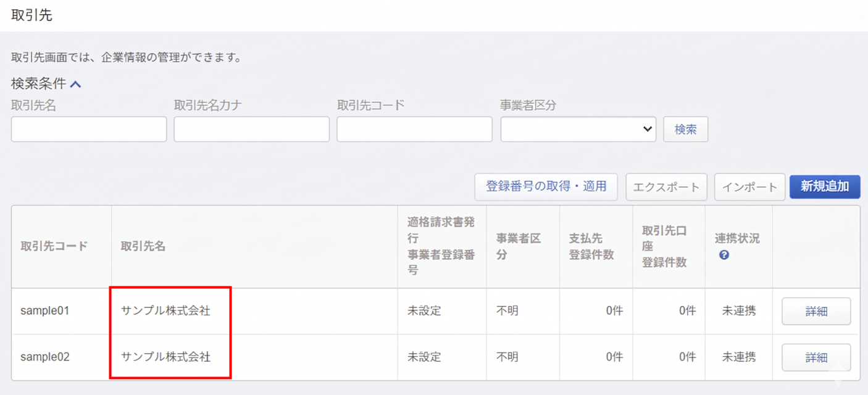
Task: Click into the 取引先名カナ text box
Action: (251, 129)
